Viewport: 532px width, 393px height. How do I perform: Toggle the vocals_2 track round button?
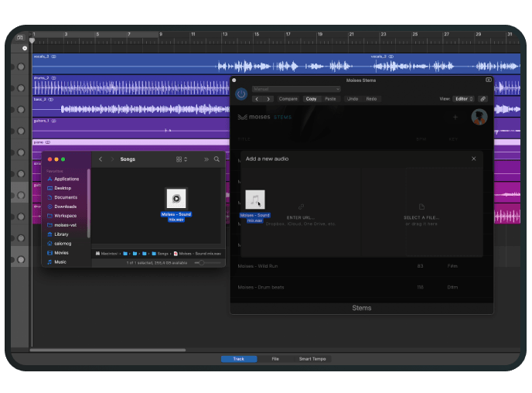click(21, 67)
